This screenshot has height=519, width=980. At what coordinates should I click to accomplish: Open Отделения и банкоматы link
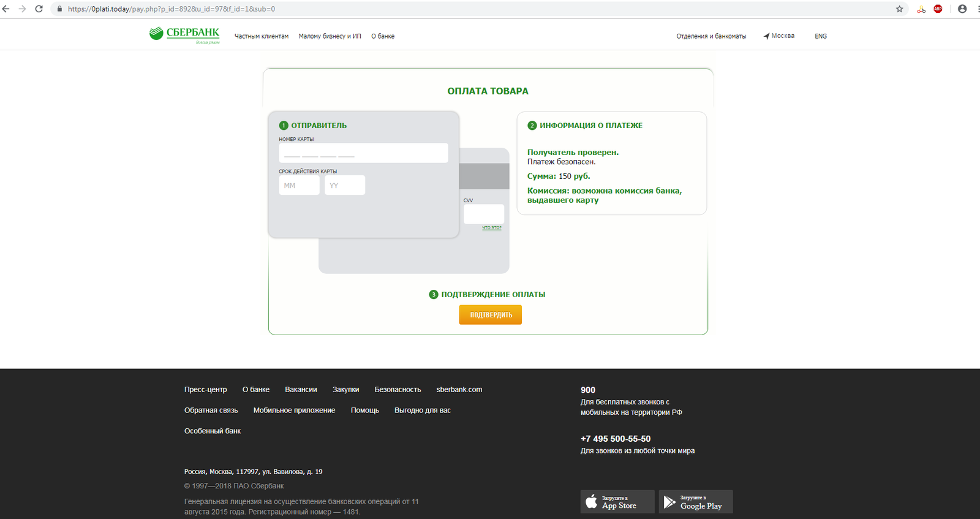[711, 36]
